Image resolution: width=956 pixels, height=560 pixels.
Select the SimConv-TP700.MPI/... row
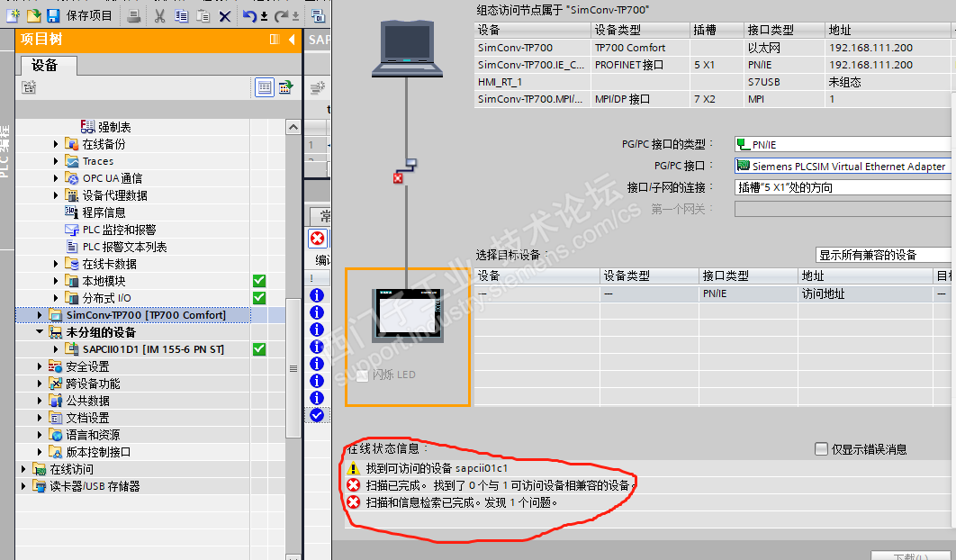[712, 99]
